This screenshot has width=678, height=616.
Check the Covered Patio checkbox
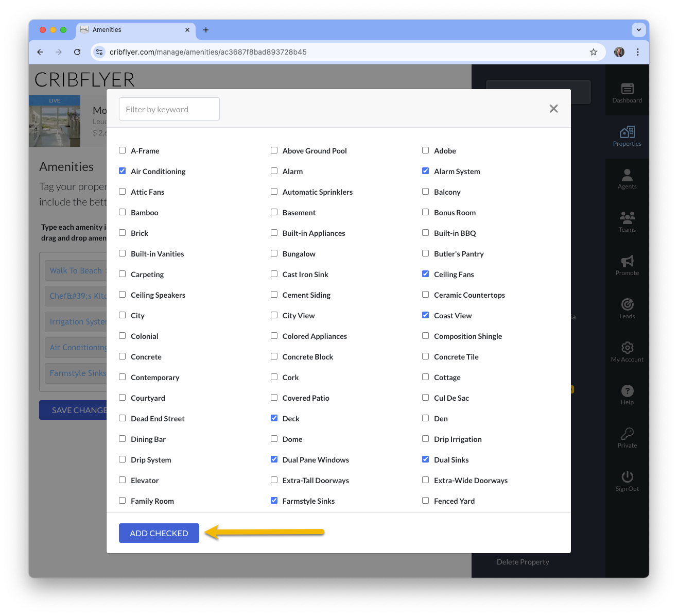tap(274, 398)
